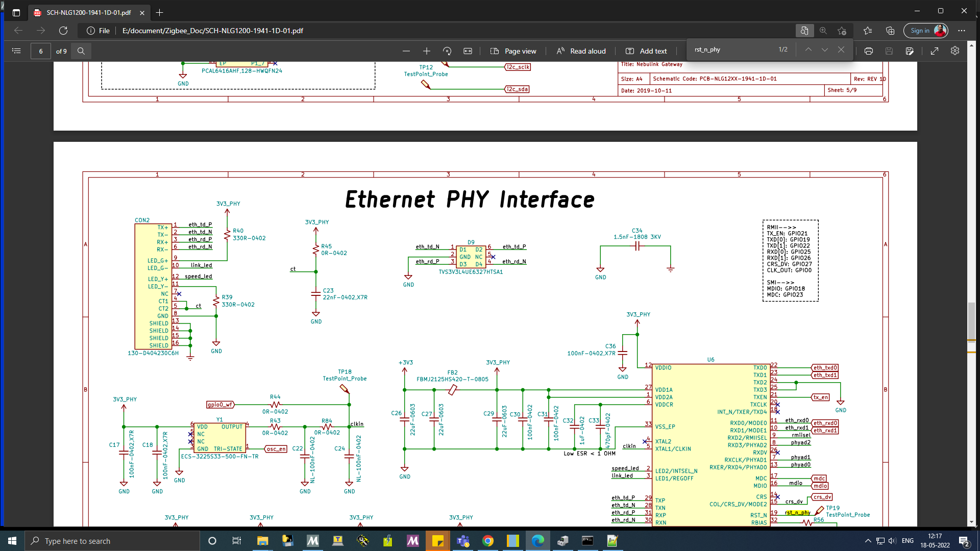The height and width of the screenshot is (551, 980).
Task: Close the find bar
Action: pyautogui.click(x=841, y=49)
